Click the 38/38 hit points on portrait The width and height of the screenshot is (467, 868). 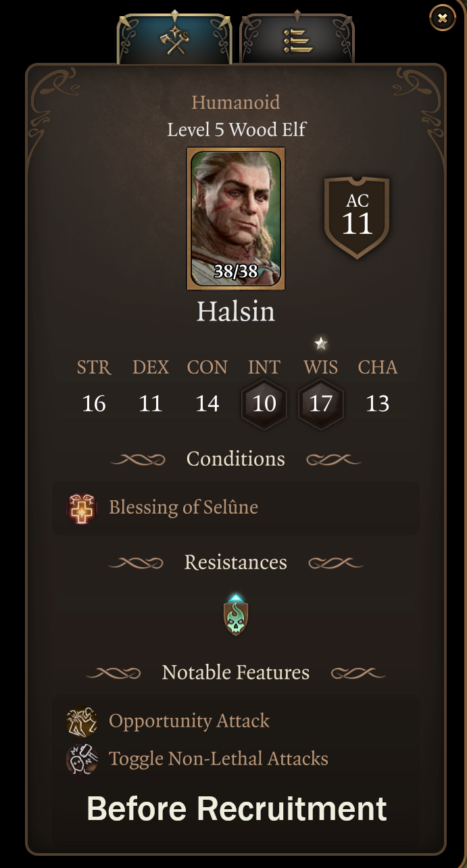[x=236, y=272]
